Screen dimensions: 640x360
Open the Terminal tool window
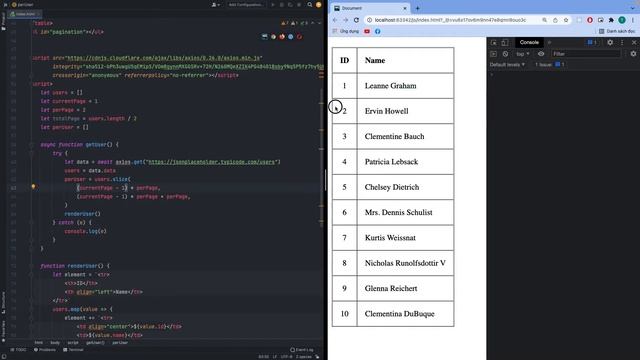coord(73,350)
